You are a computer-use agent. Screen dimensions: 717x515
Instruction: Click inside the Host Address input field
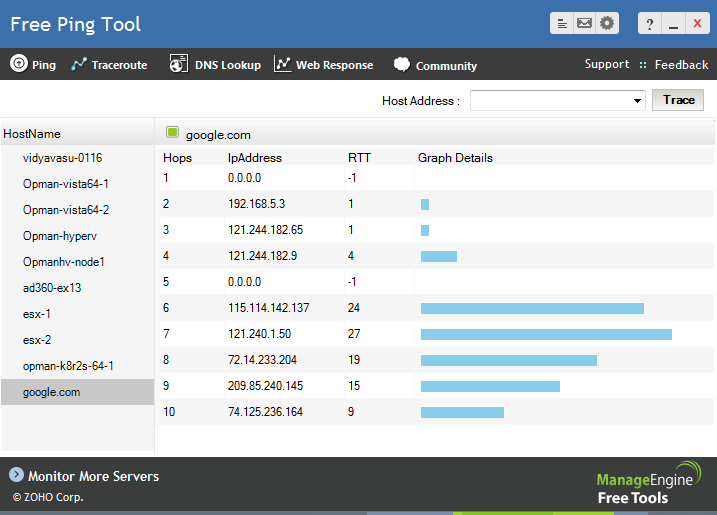[550, 101]
